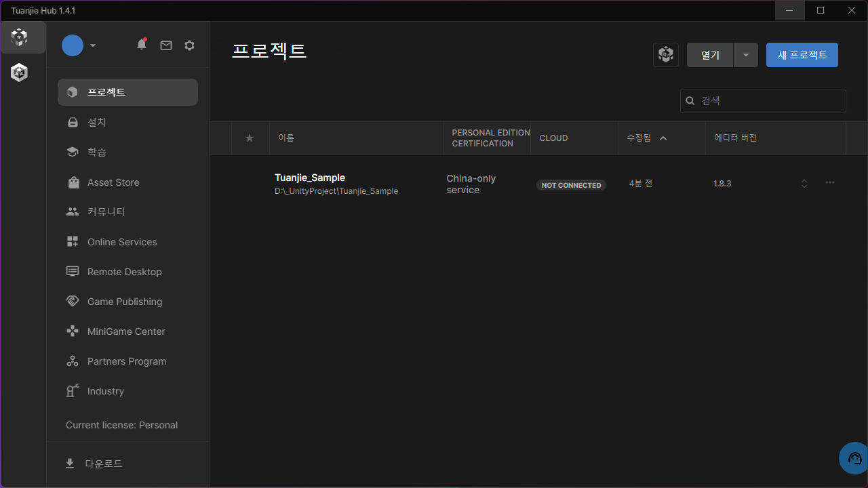The image size is (868, 488).
Task: Open Online Services in sidebar
Action: 127,242
